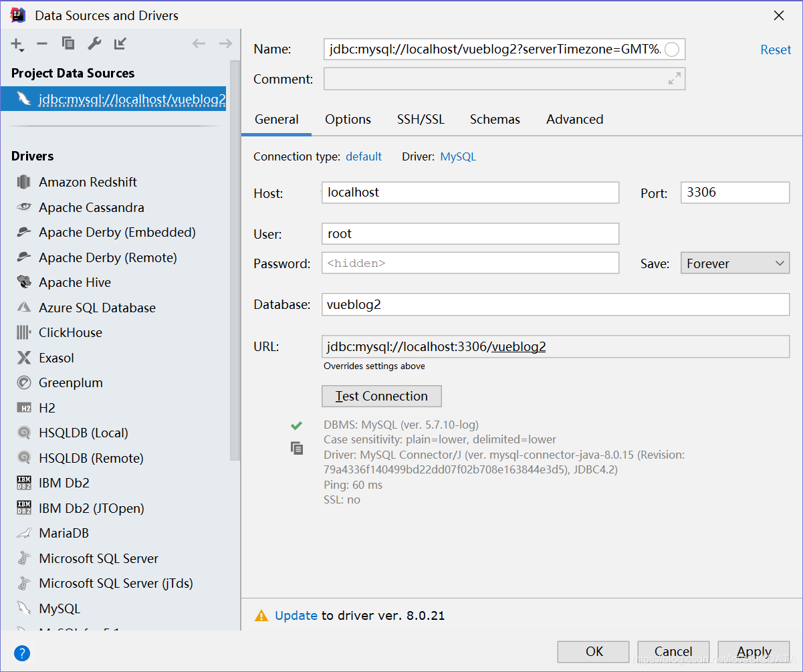Click the Port input field
This screenshot has width=803, height=672.
tap(735, 193)
